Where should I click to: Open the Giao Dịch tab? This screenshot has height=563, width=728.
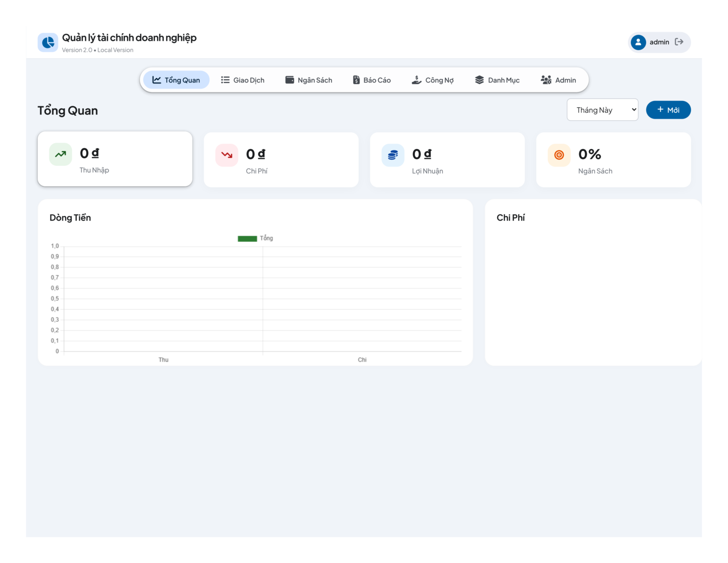(243, 80)
